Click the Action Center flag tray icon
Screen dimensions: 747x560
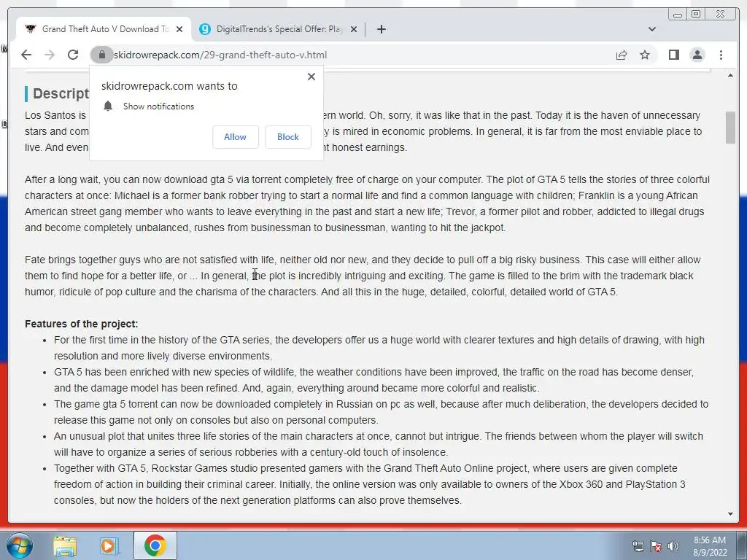656,546
